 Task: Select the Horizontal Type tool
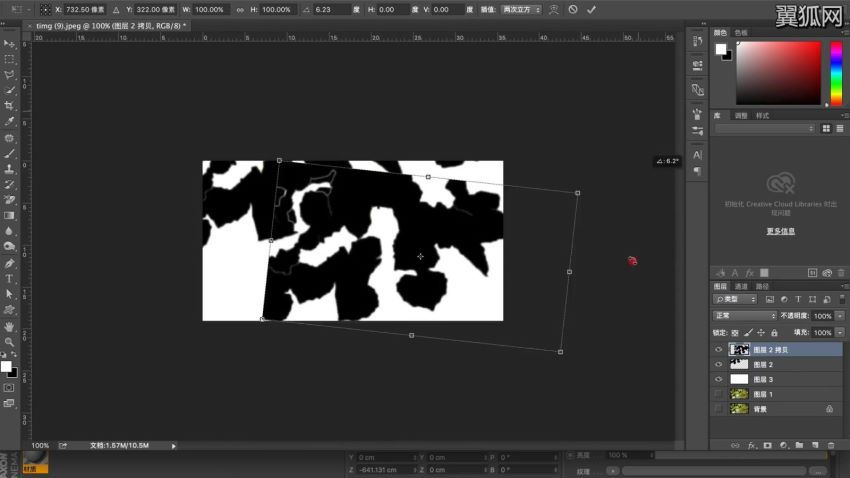[10, 278]
